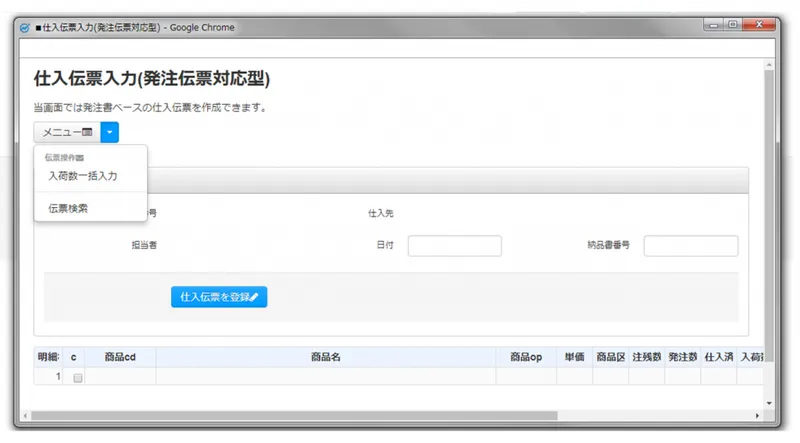
Task: Click the vertical scrollbar thumb
Action: pos(769,216)
